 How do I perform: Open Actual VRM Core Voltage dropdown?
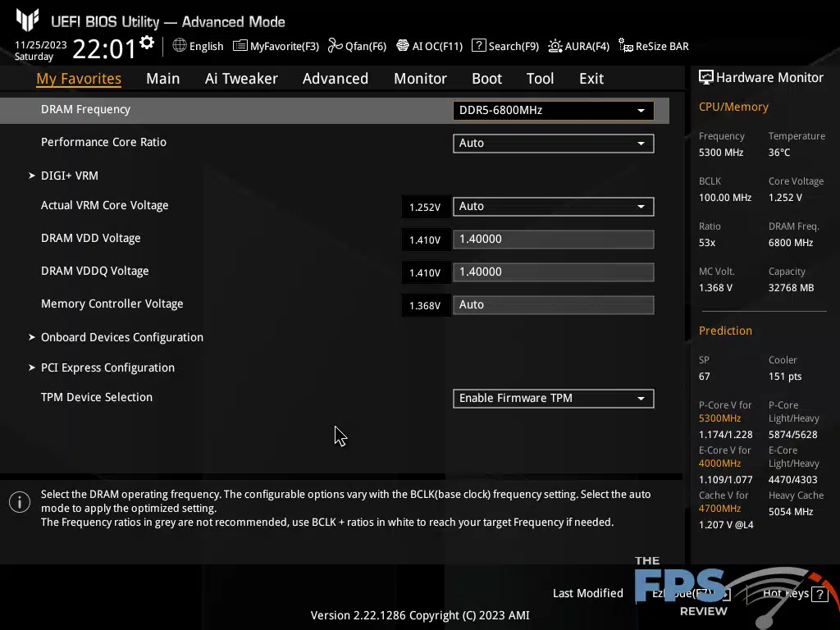pyautogui.click(x=554, y=206)
